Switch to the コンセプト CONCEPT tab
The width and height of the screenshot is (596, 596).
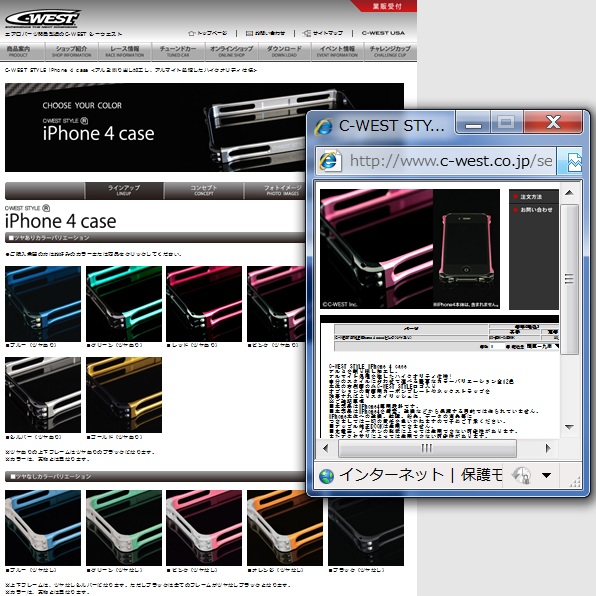pos(204,190)
